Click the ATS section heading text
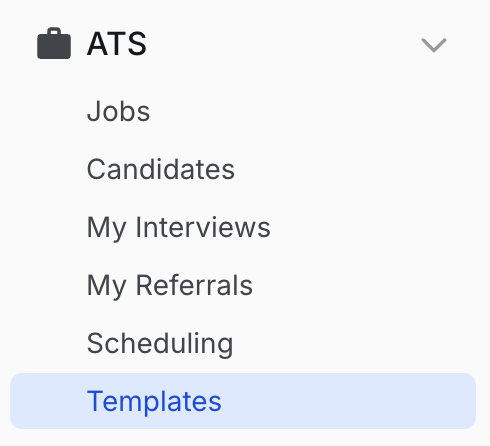The image size is (490, 446). pos(117,44)
